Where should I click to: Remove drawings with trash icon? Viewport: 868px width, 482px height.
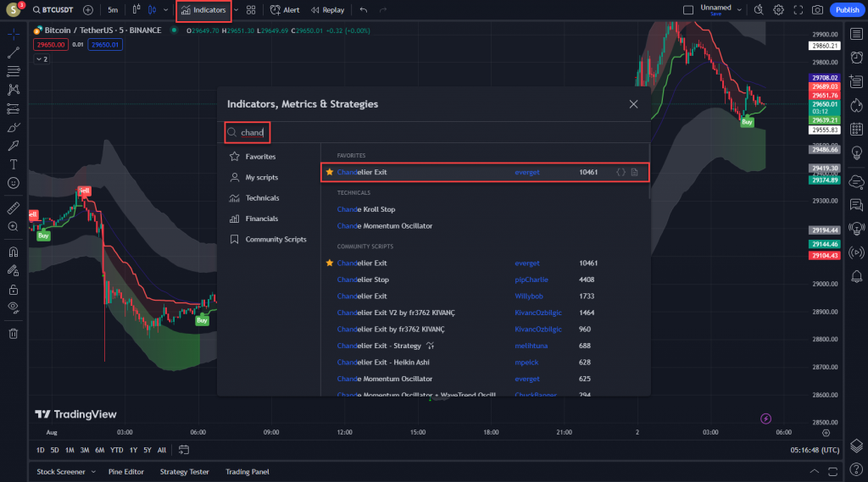point(14,334)
